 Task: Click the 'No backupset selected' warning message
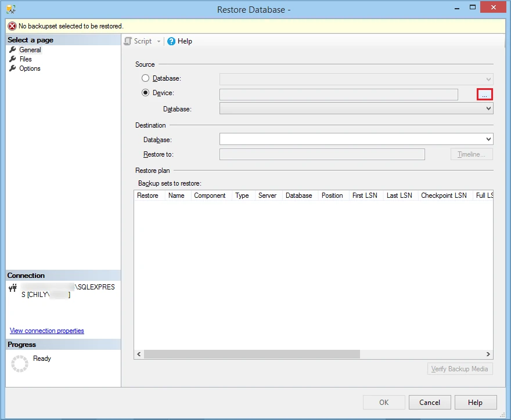(71, 26)
